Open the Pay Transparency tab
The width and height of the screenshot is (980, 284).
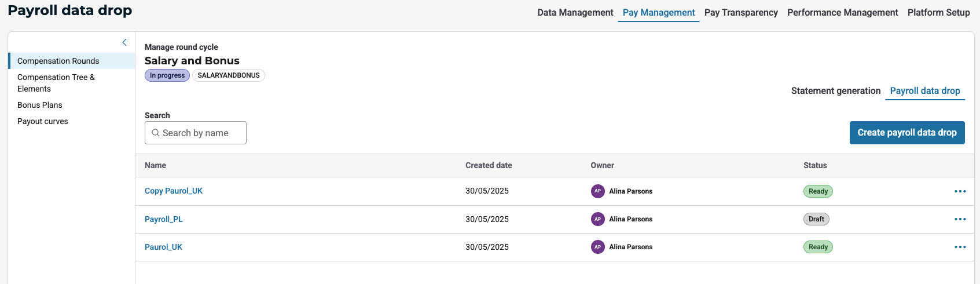coord(740,13)
